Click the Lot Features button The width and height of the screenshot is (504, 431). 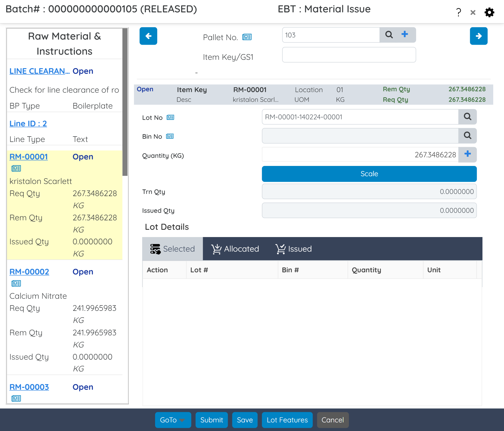[287, 420]
